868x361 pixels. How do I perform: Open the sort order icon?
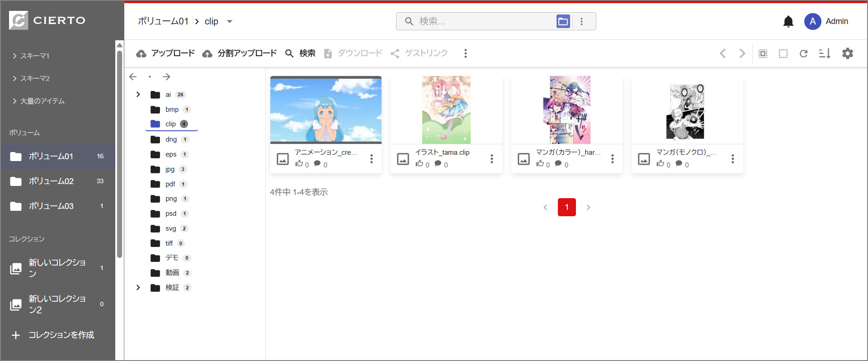[x=825, y=53]
